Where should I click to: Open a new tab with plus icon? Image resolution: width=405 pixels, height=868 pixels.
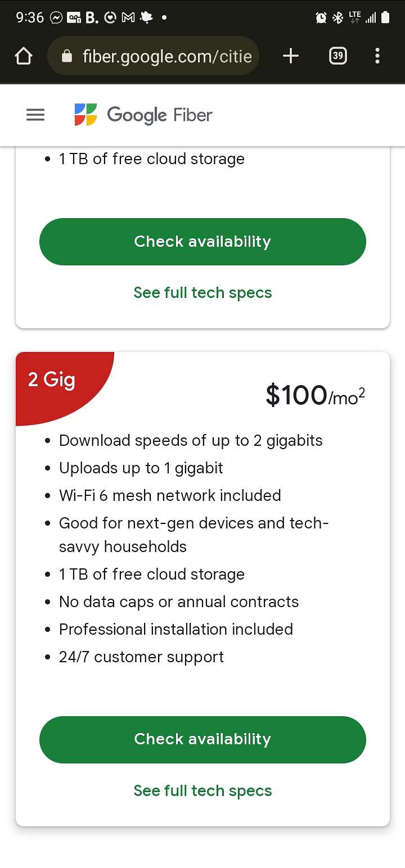[290, 56]
